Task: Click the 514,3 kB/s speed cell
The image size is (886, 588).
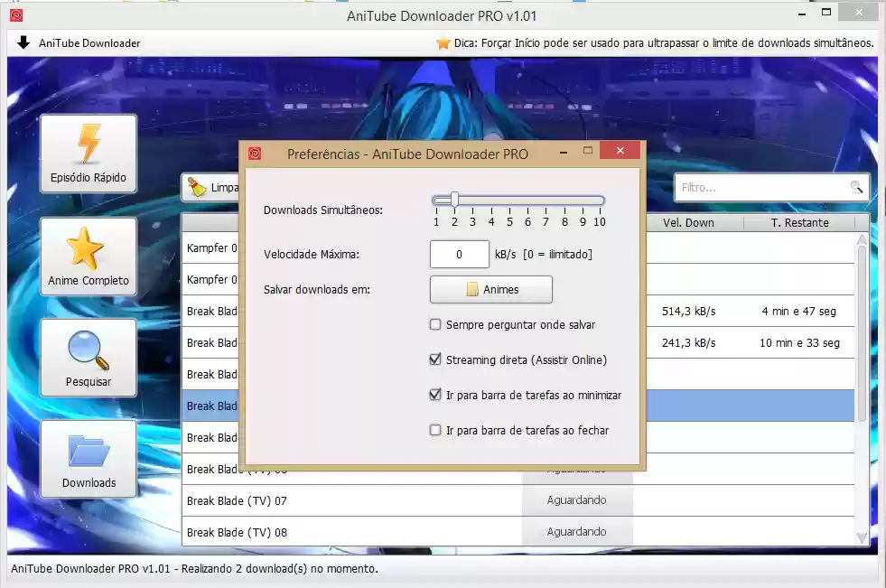Action: pyautogui.click(x=688, y=312)
